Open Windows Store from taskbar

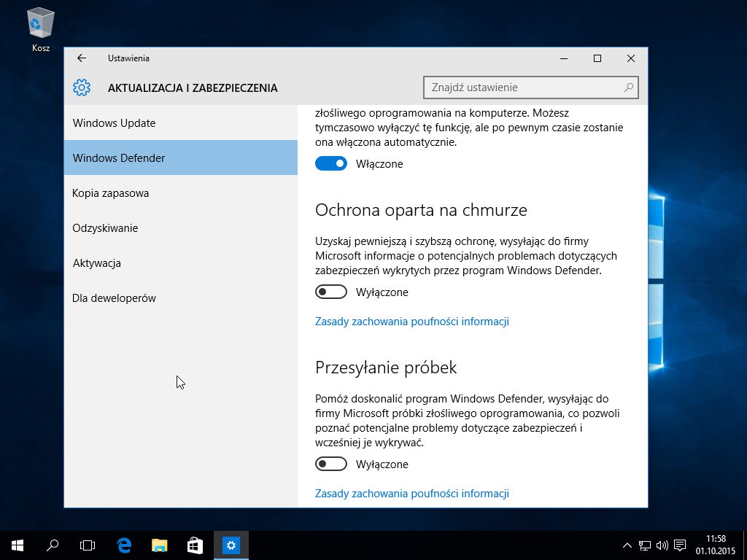[x=195, y=545]
